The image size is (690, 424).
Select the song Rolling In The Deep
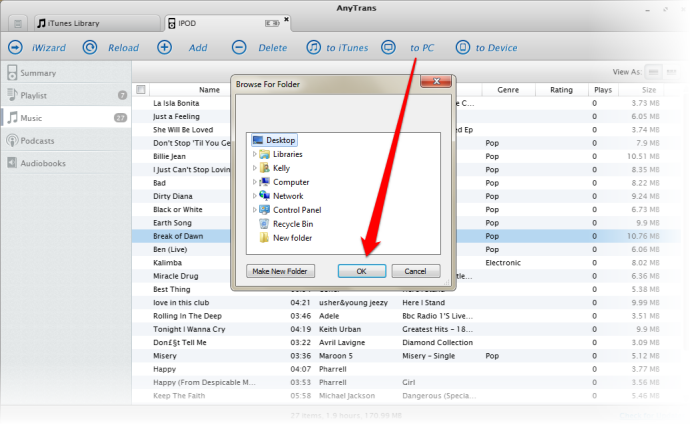[187, 316]
